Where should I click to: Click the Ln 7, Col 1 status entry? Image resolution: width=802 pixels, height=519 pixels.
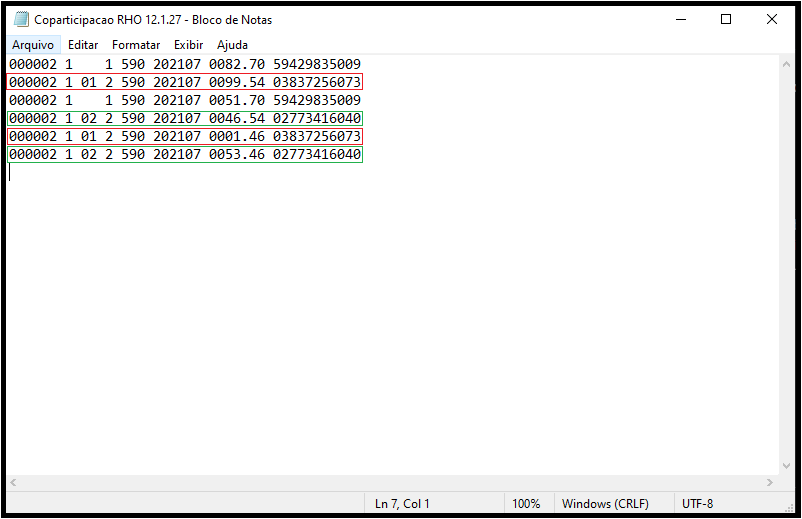point(402,504)
